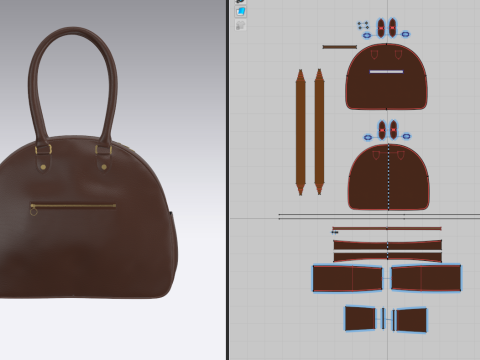Select the right handle tab above the lower dome

(394, 129)
